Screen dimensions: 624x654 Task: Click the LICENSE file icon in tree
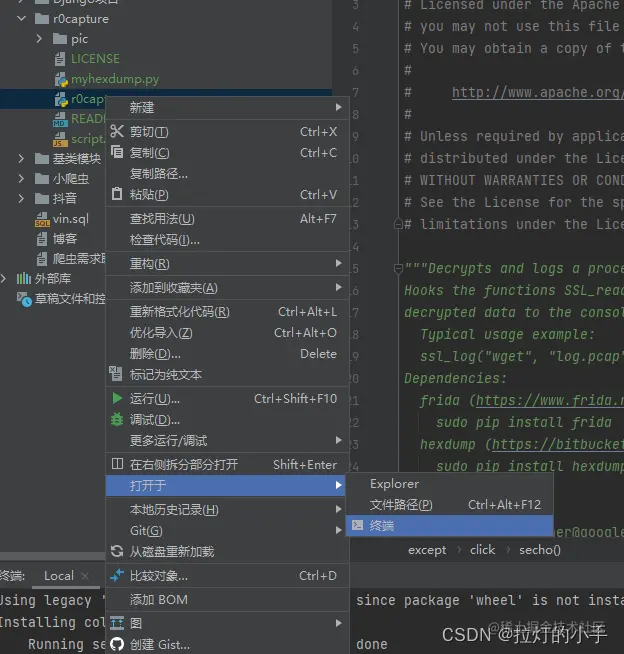(60, 59)
